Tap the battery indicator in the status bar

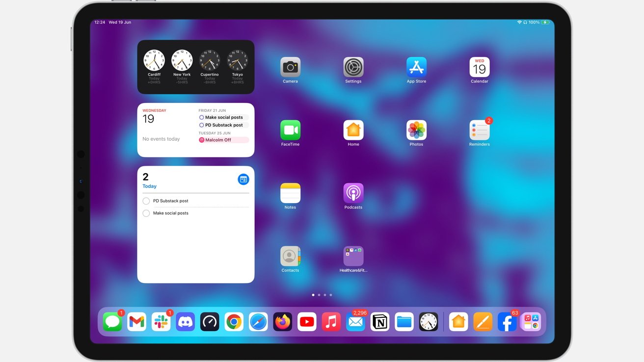(x=545, y=23)
